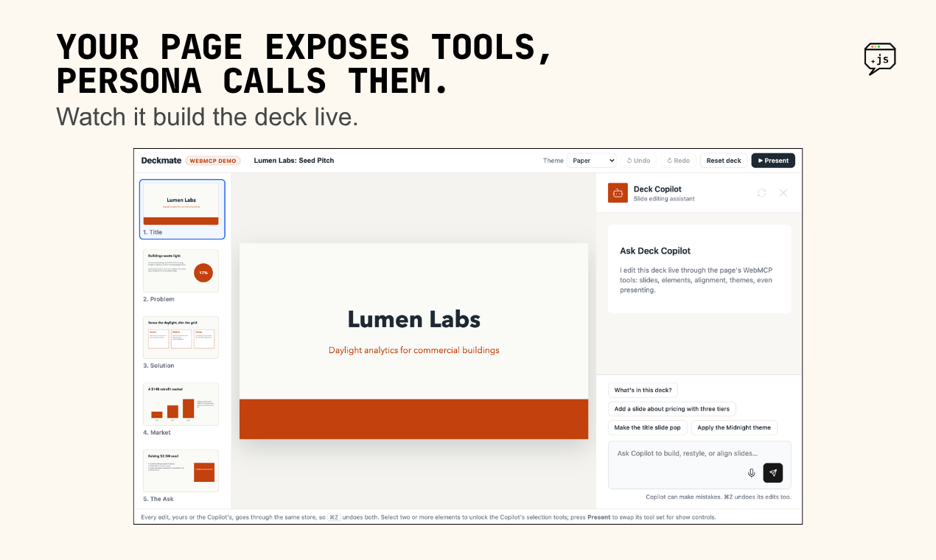The width and height of the screenshot is (936, 560).
Task: Click the WEBMCP DEMO badge
Action: [x=213, y=161]
